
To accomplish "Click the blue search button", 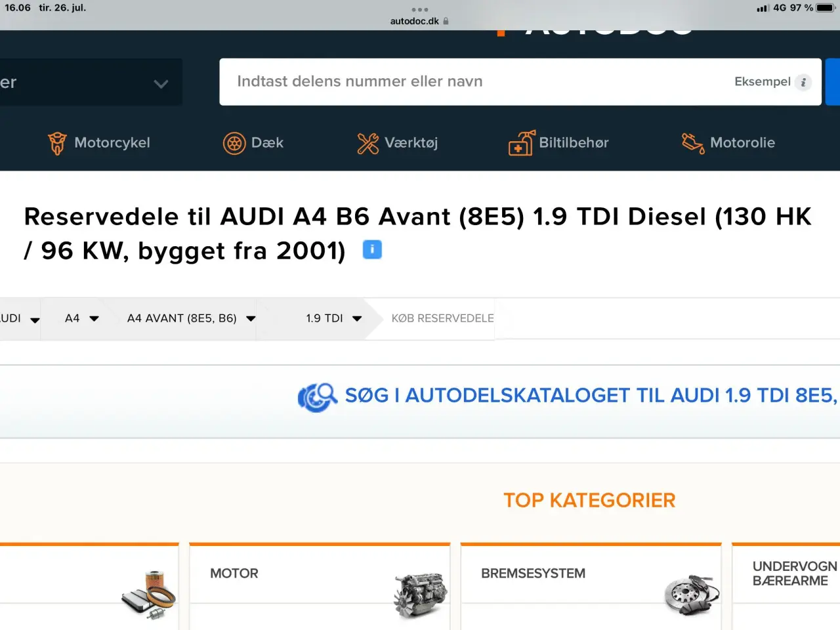I will (833, 82).
